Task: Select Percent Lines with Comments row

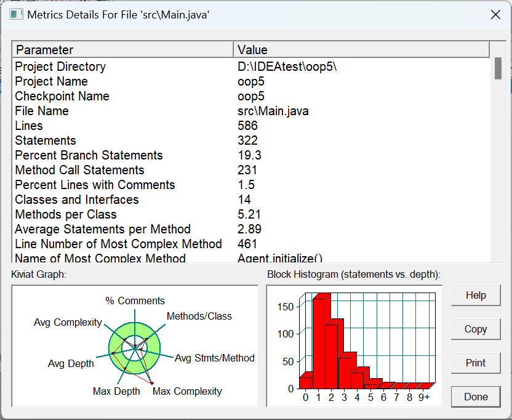Action: tap(251, 185)
